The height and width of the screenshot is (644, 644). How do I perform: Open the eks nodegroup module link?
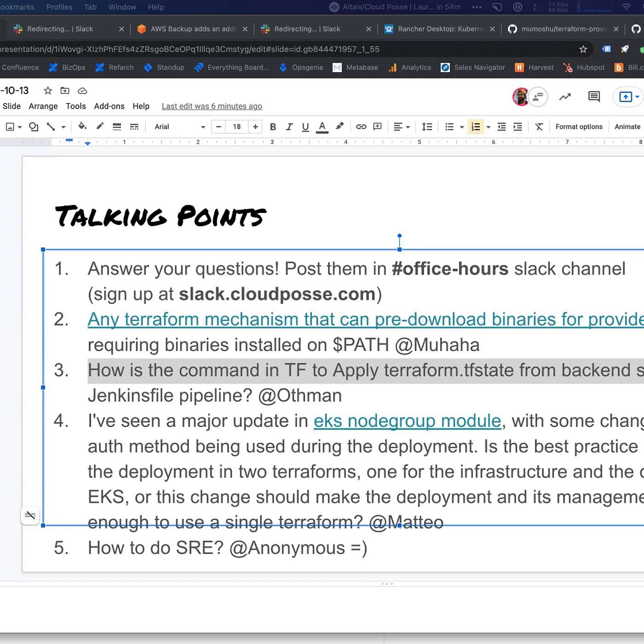pyautogui.click(x=407, y=421)
